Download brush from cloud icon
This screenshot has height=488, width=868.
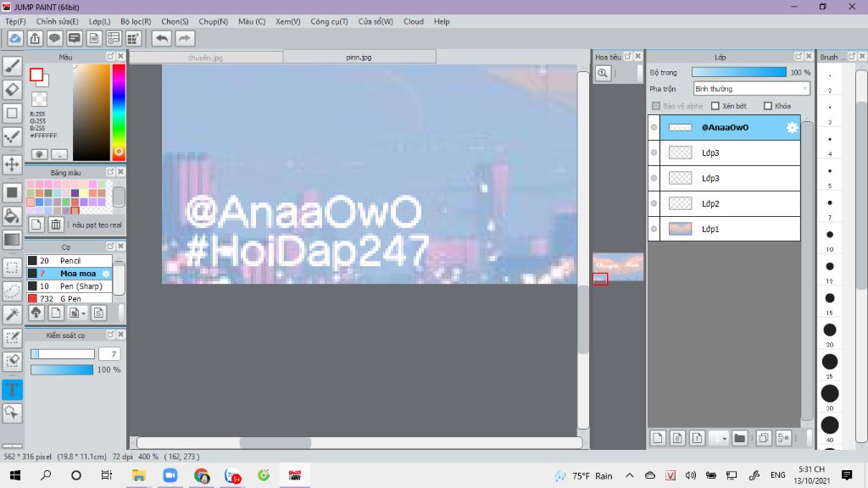(x=36, y=313)
